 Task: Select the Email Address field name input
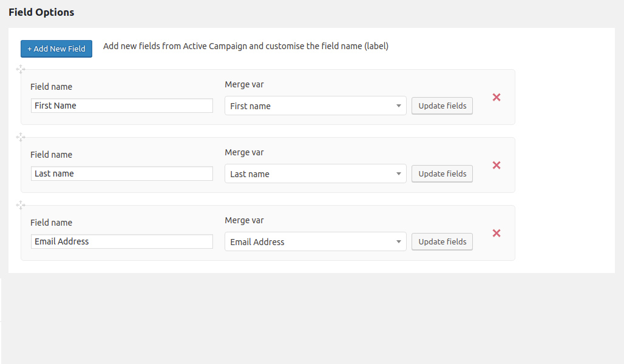tap(121, 241)
